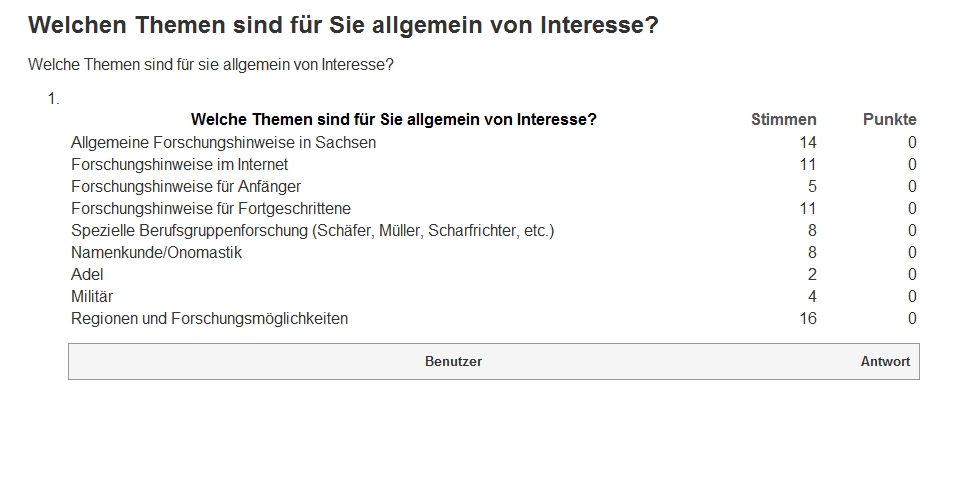This screenshot has height=487, width=954.
Task: Click the vote count 16 for Regionen
Action: (x=808, y=318)
